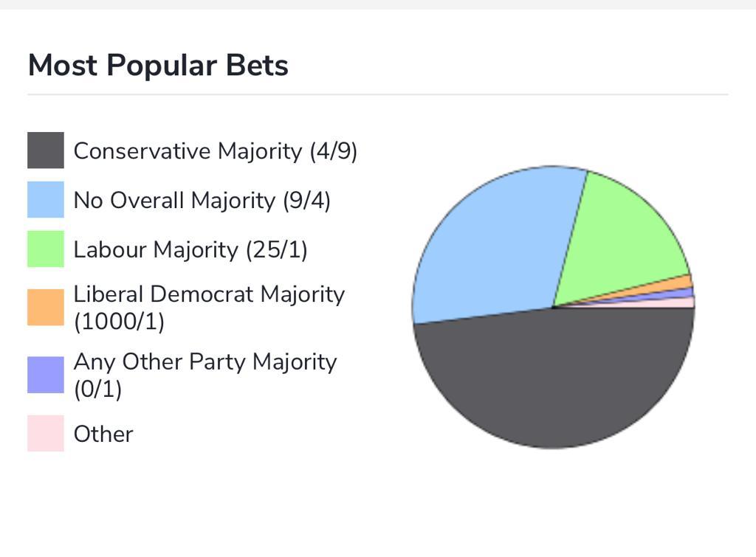Select the Any Other Party Majority label
756x557 pixels.
(205, 375)
